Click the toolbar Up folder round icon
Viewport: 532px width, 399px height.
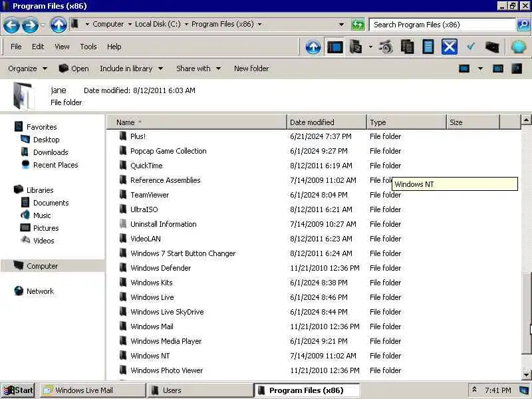[x=313, y=47]
